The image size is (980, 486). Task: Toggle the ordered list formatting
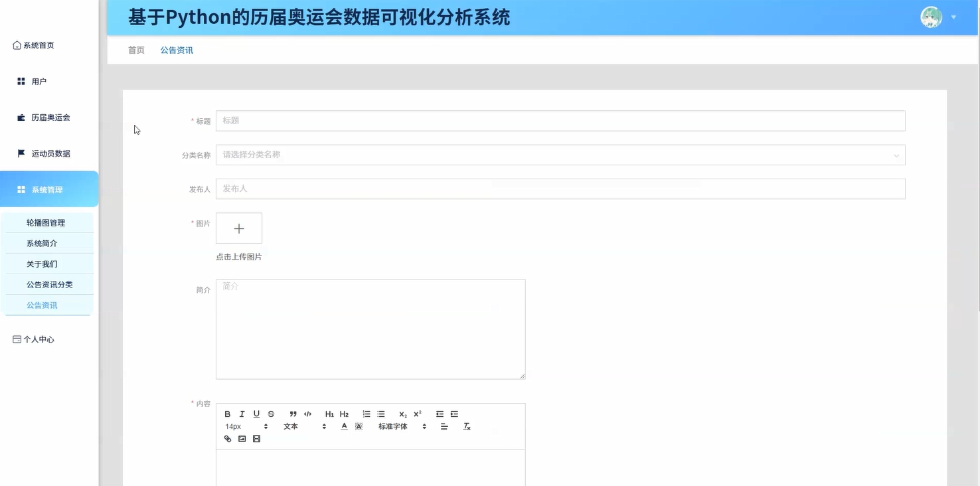pyautogui.click(x=367, y=414)
